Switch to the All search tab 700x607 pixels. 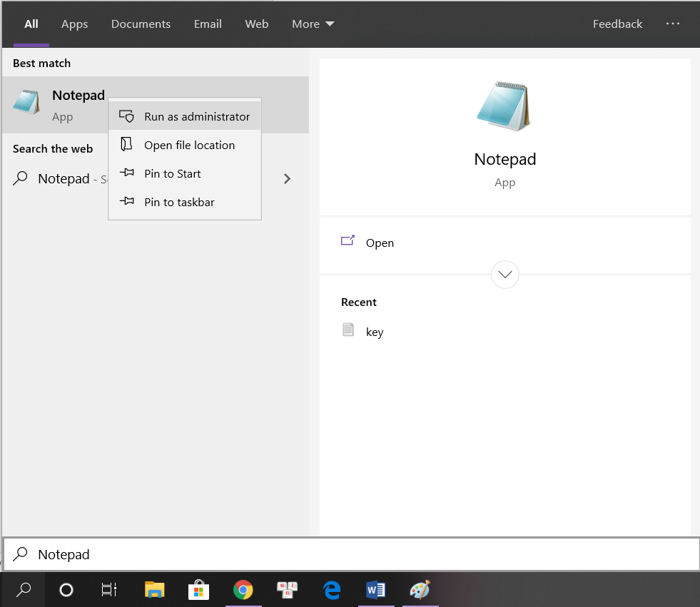tap(31, 24)
